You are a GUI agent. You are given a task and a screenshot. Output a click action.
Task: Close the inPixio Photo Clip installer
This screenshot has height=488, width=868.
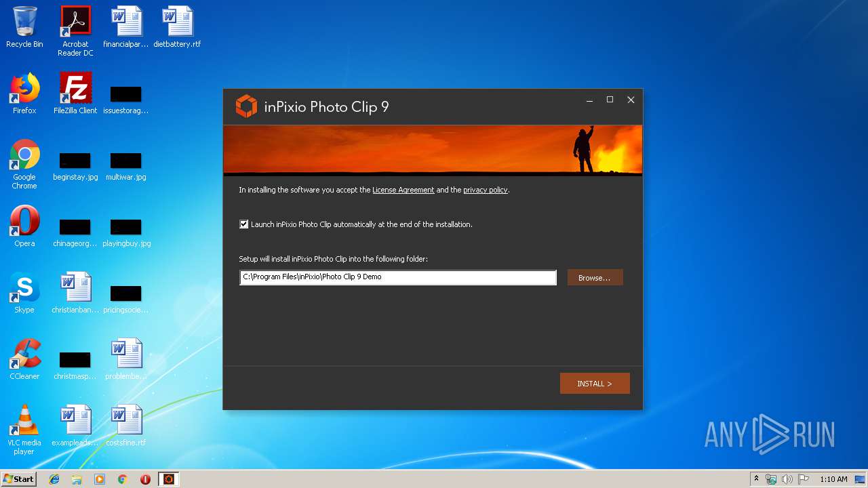pyautogui.click(x=631, y=100)
